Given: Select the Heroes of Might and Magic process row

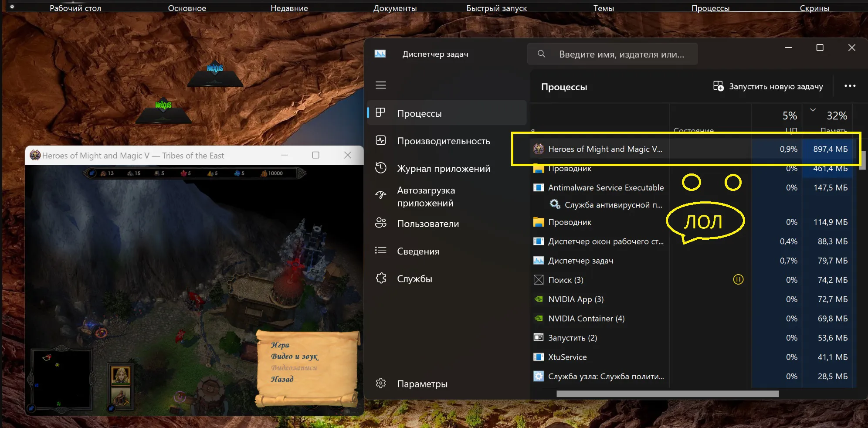Looking at the screenshot, I should (x=692, y=149).
